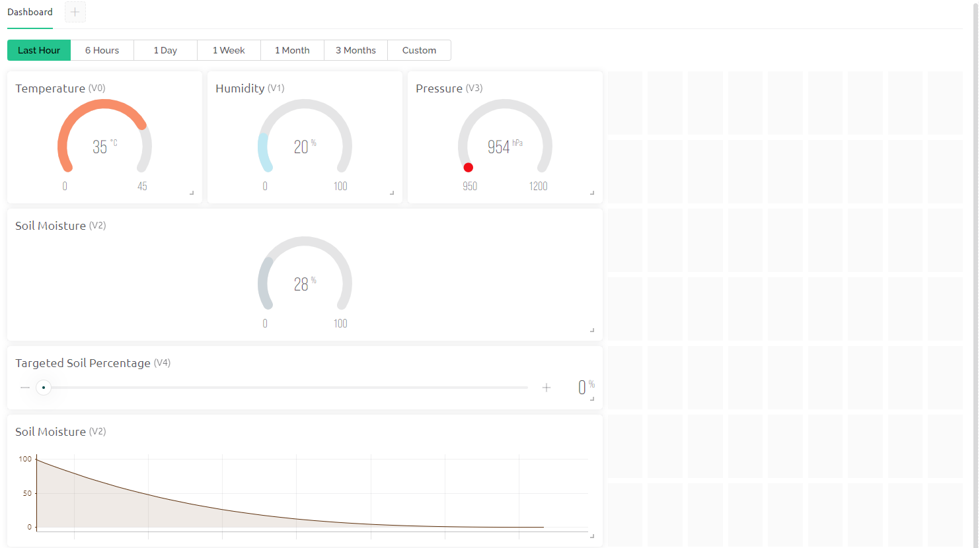The height and width of the screenshot is (548, 980).
Task: Click the Temperature (V0) widget title
Action: click(x=60, y=88)
